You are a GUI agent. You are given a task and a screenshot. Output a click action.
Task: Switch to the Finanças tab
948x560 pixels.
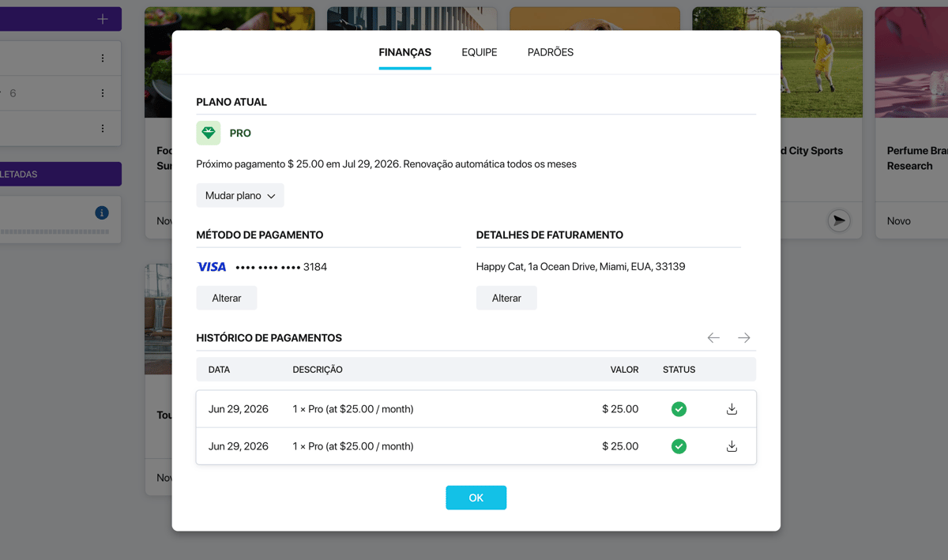(x=404, y=52)
